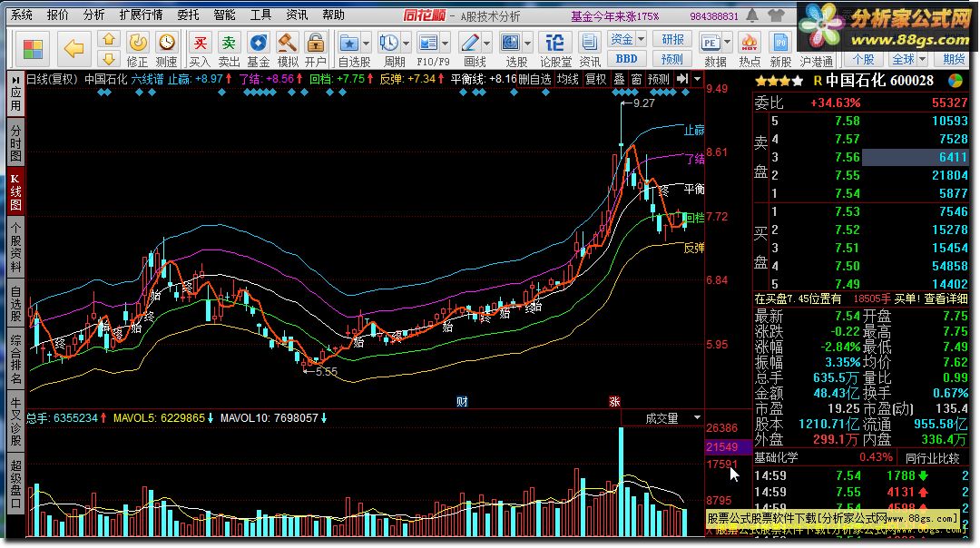Click the 个股 button

(863, 59)
